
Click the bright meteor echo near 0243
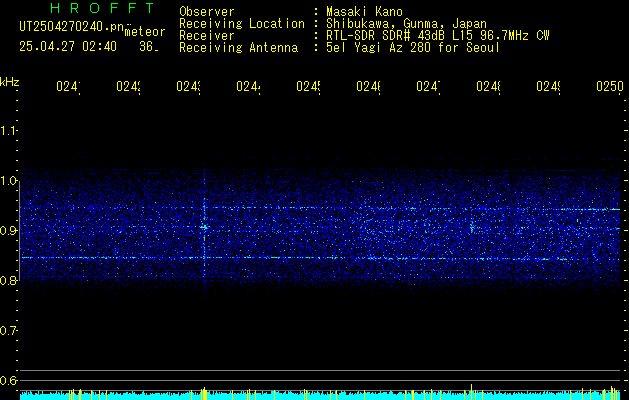point(205,227)
